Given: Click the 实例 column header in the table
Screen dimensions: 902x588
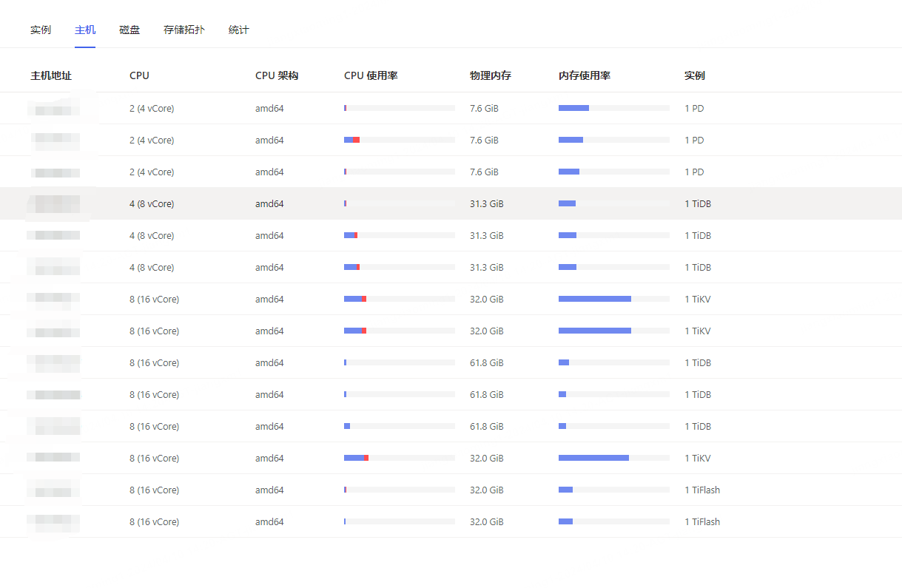Looking at the screenshot, I should point(695,75).
